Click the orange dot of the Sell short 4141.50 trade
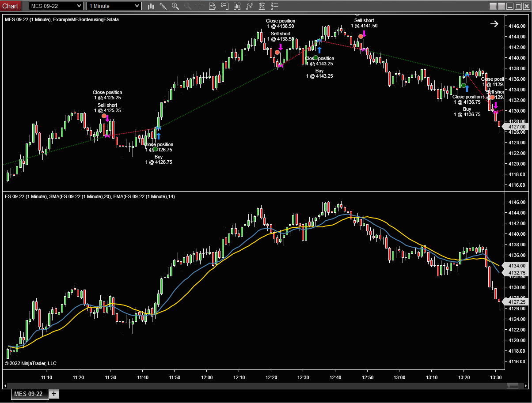 pyautogui.click(x=361, y=36)
